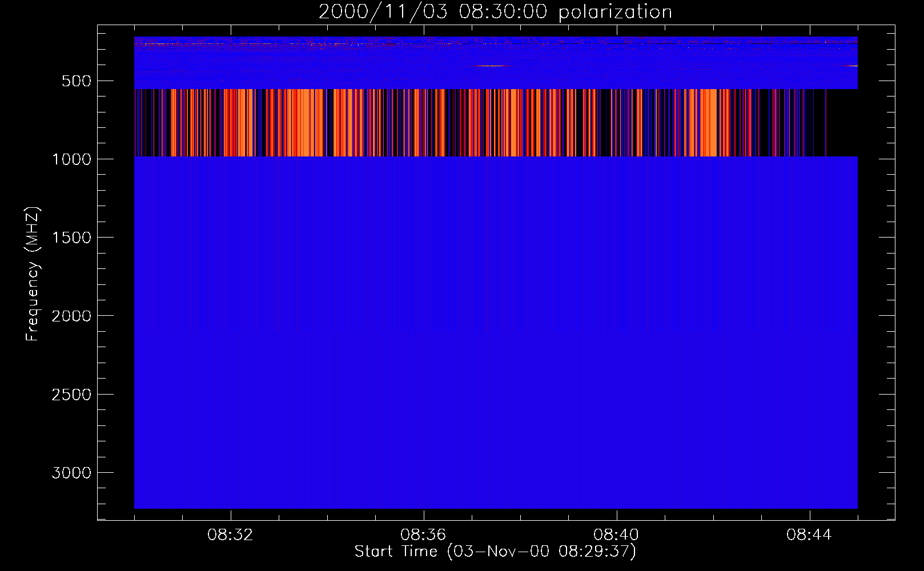The height and width of the screenshot is (571, 924).
Task: Click the 1500 frequency tick label
Action: [71, 238]
